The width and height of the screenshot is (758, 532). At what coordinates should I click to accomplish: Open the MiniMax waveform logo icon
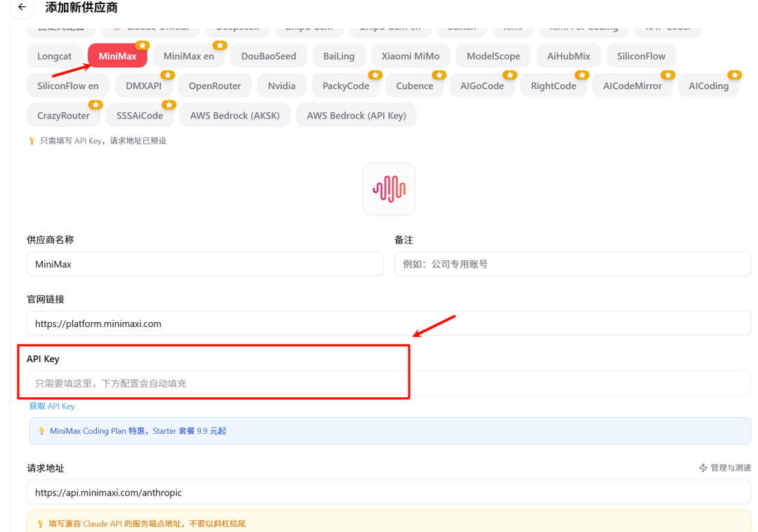pos(389,189)
